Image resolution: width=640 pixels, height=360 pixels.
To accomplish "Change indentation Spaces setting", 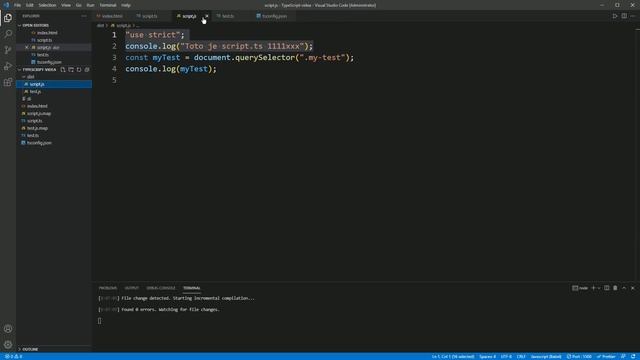I will tap(487, 356).
